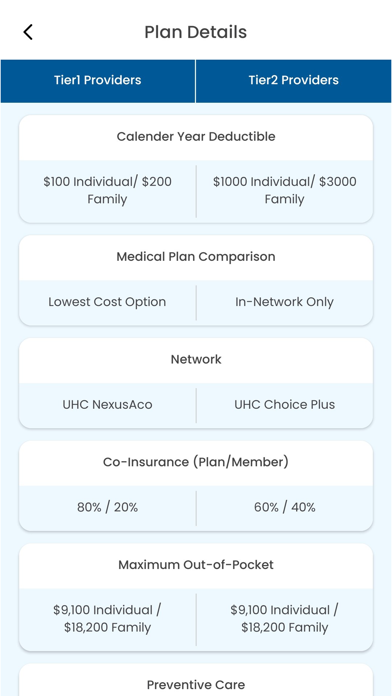Image resolution: width=392 pixels, height=696 pixels.
Task: Tap the 60% / 40% co-insurance value
Action: [x=285, y=507]
